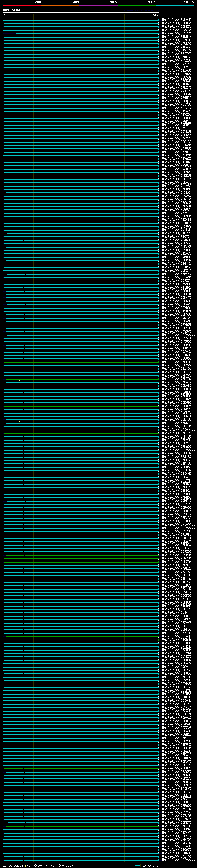Click the UniRef100_A3GM15 entry
197x868 pixels.
point(177,735)
